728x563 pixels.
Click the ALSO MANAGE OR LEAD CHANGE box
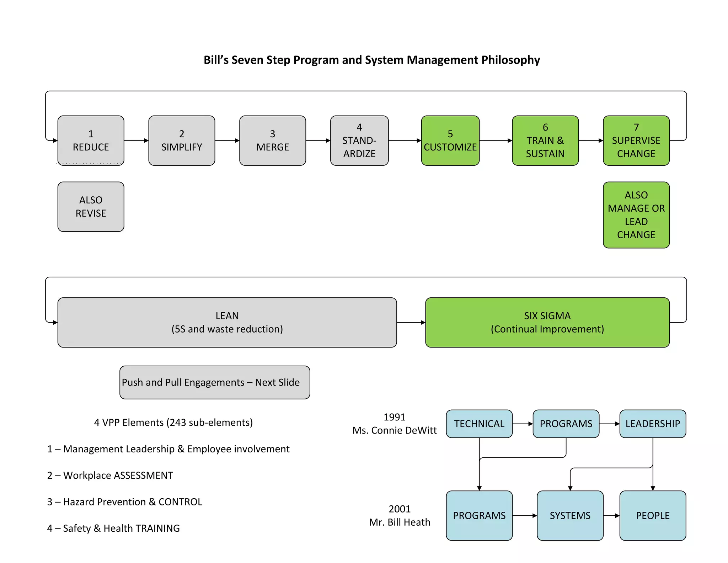(x=636, y=215)
